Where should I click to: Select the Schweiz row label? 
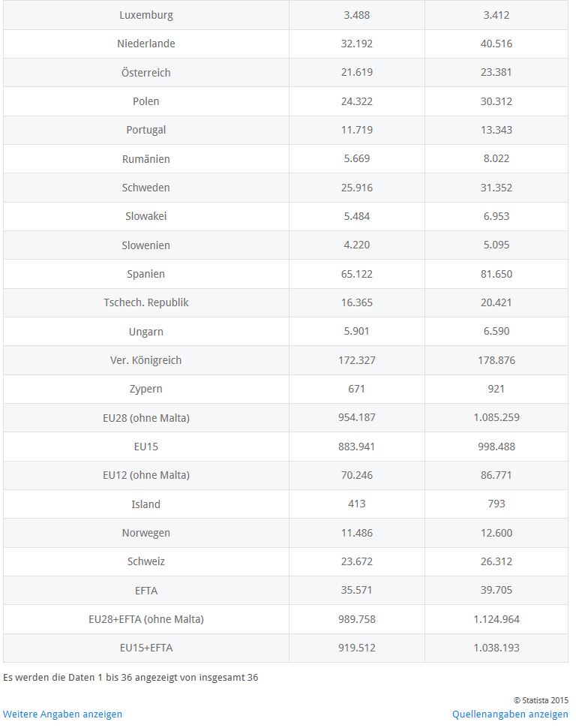click(x=146, y=561)
